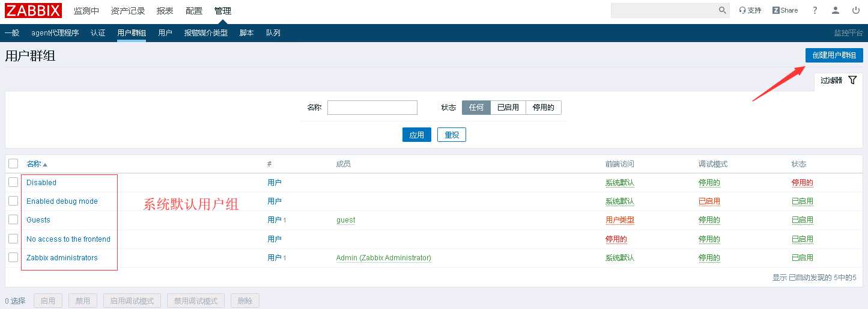
Task: Tick the checkbox for Guests group
Action: pos(13,219)
